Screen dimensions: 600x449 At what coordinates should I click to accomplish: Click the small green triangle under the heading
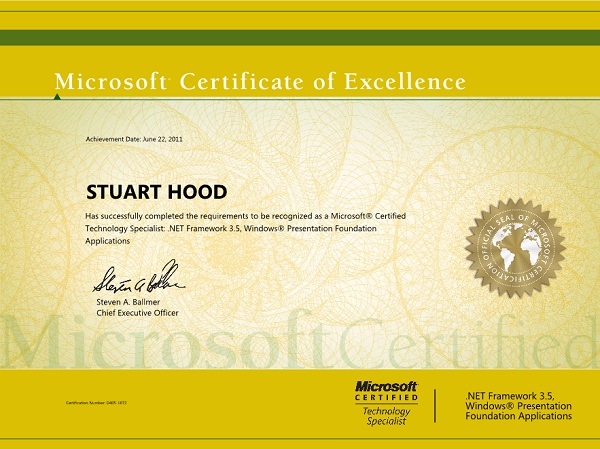coord(57,97)
